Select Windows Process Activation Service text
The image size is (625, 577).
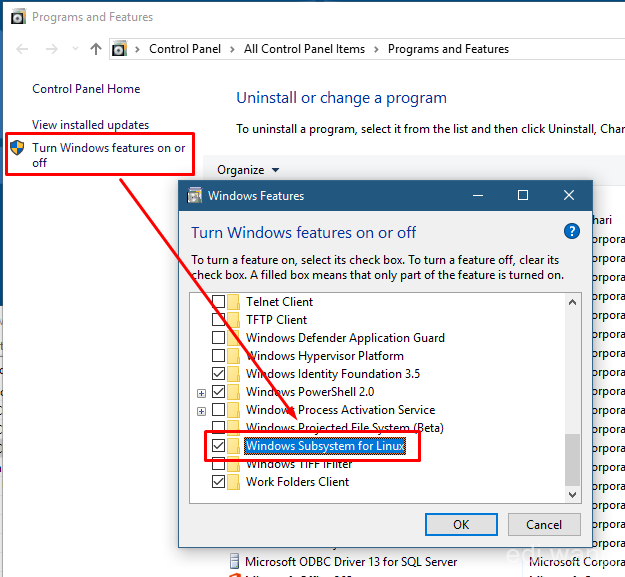coord(340,410)
